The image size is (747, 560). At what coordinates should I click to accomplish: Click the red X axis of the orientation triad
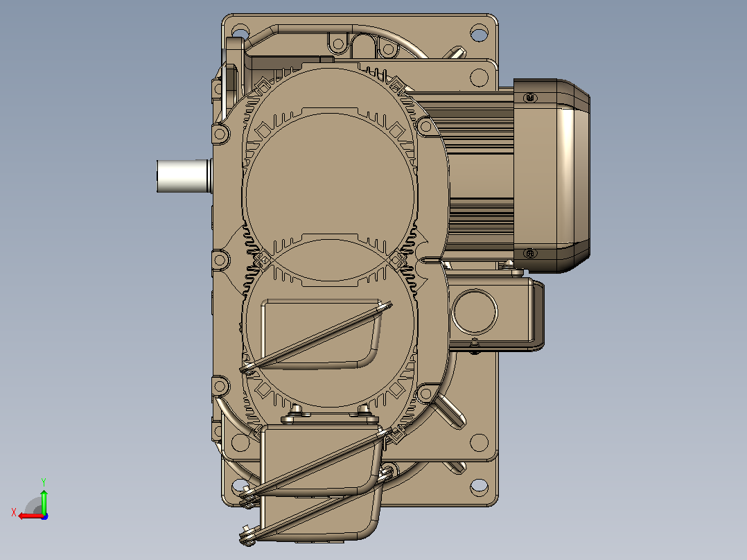click(30, 516)
